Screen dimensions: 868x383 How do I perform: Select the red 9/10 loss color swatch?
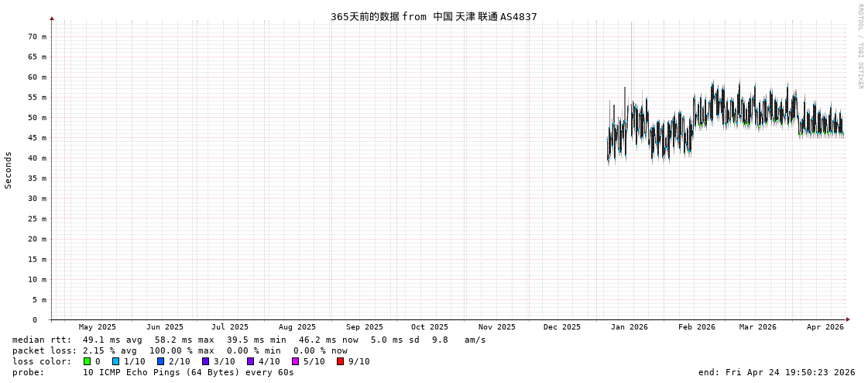[x=341, y=361]
